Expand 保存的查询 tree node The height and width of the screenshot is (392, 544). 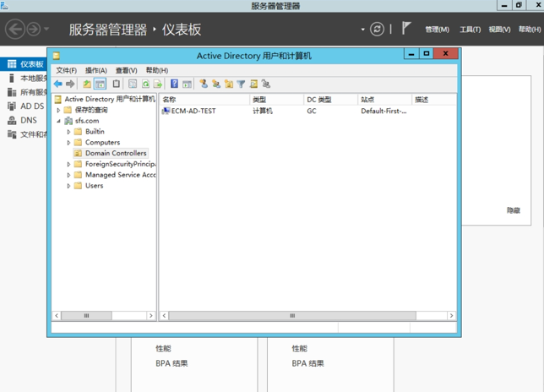click(58, 111)
